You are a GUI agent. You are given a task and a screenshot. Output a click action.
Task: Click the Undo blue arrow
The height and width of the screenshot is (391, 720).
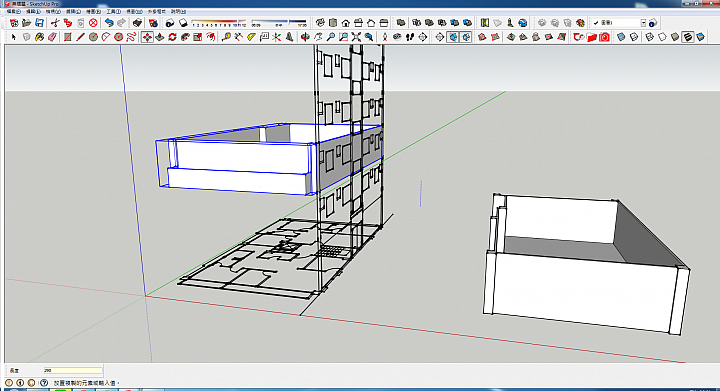coord(109,22)
